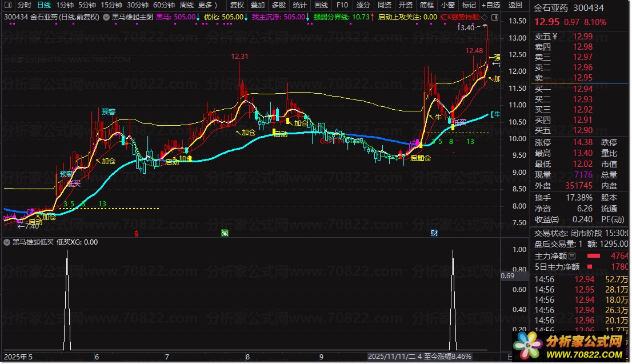Screen dimensions: 632x364
Task: Switch to 分时 intraday chart
Action: (x=24, y=5)
